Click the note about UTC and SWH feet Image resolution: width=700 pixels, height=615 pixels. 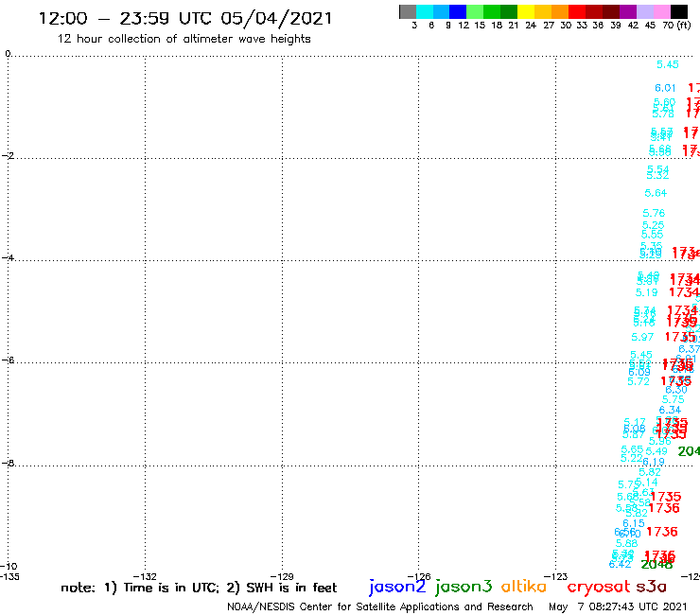pyautogui.click(x=199, y=588)
